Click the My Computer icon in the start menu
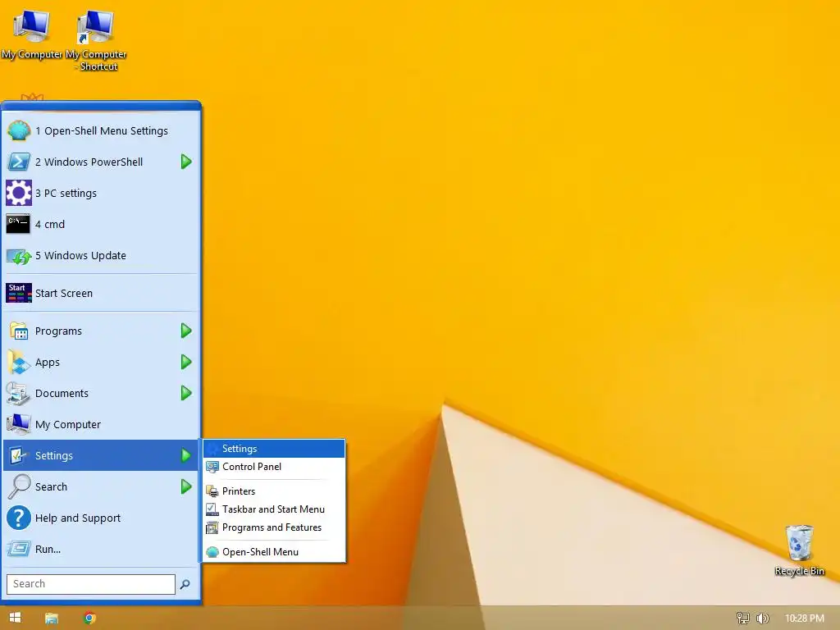840x630 pixels. tap(19, 424)
